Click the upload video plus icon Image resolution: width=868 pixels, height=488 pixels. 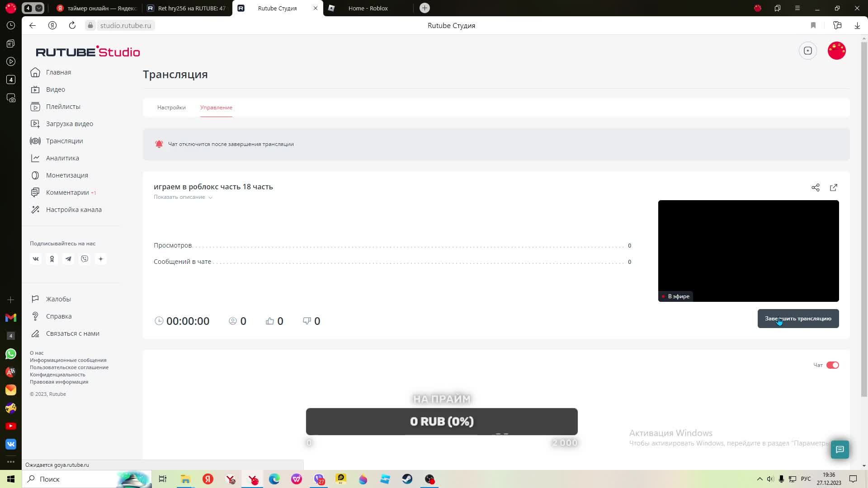coord(808,51)
